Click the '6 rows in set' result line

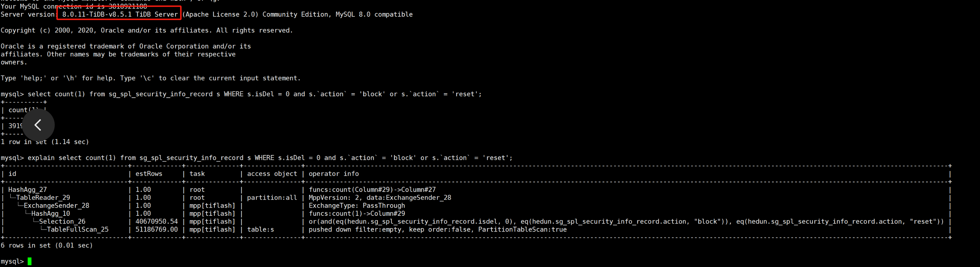coord(47,245)
